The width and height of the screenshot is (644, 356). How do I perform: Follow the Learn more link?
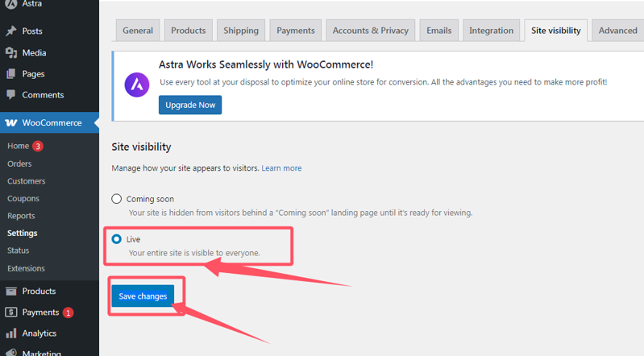(x=281, y=168)
